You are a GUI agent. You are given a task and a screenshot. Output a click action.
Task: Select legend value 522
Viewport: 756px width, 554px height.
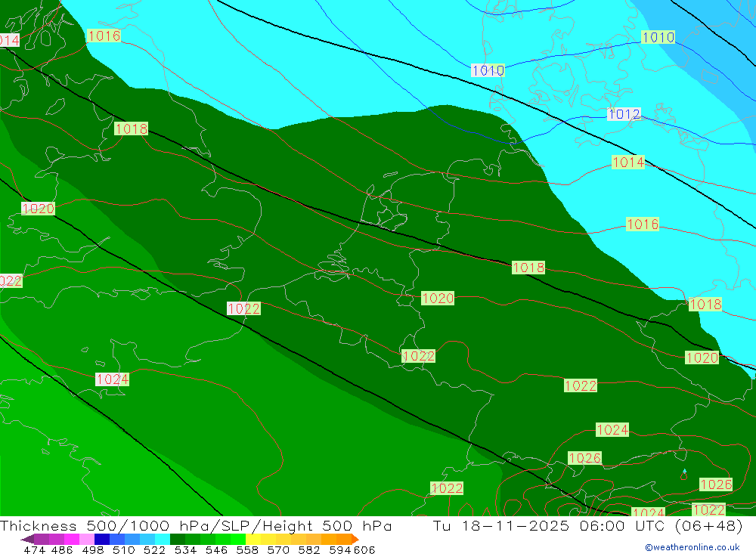coord(154,549)
